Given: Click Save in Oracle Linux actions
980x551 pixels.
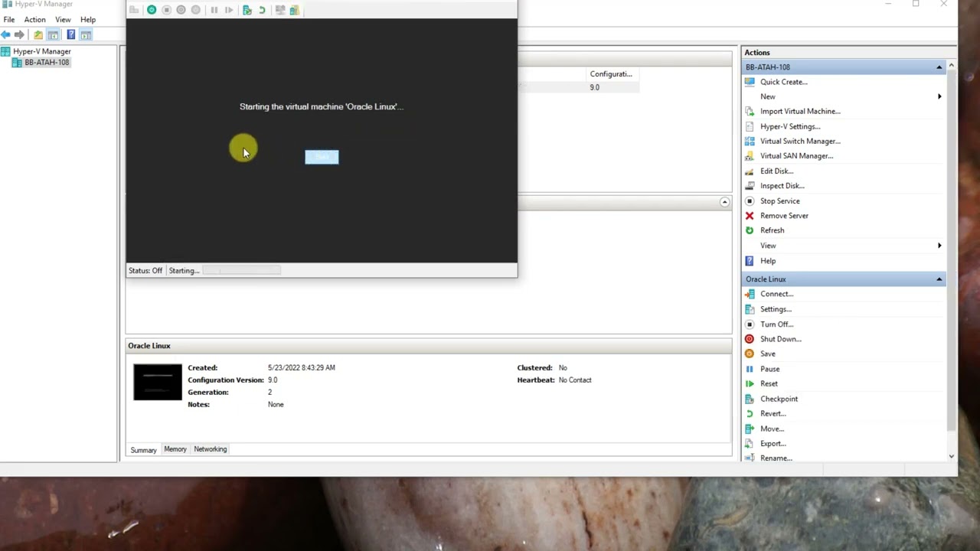Looking at the screenshot, I should point(767,354).
